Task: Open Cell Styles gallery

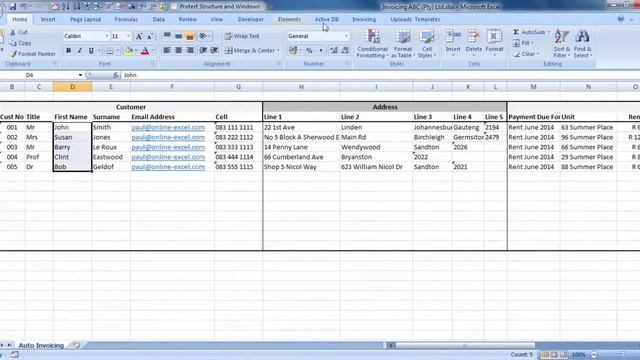Action: (427, 44)
